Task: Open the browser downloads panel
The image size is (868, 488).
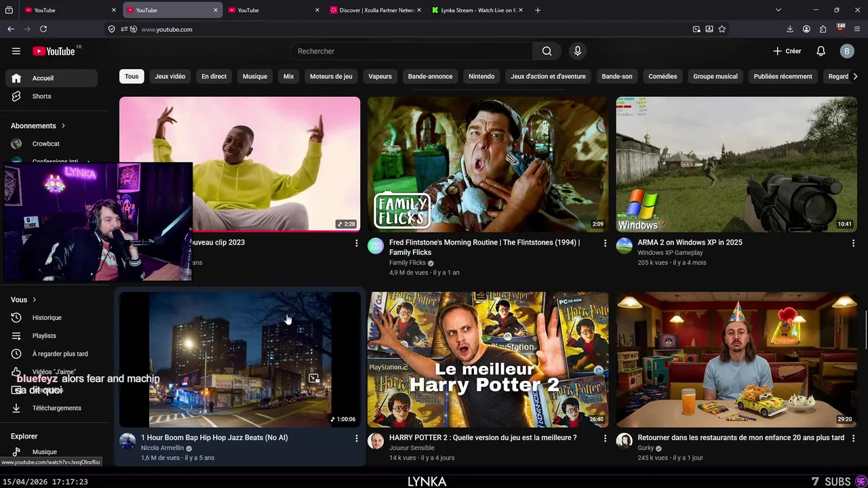Action: point(790,29)
